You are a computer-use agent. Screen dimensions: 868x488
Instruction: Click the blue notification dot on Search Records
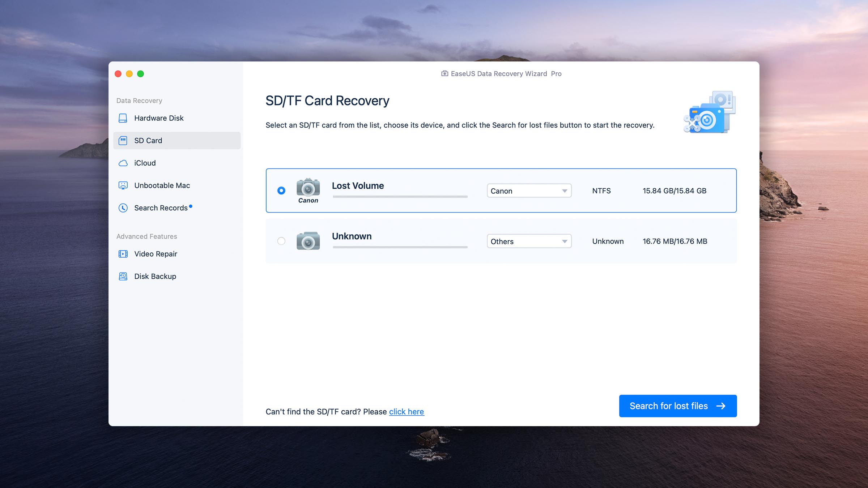pyautogui.click(x=191, y=206)
